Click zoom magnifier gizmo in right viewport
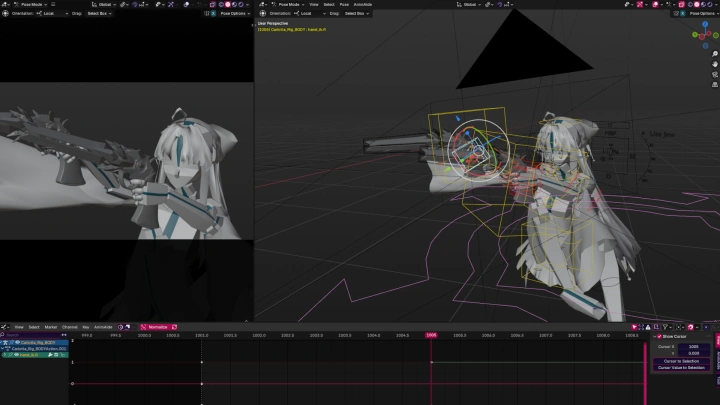The image size is (720, 405). (714, 54)
